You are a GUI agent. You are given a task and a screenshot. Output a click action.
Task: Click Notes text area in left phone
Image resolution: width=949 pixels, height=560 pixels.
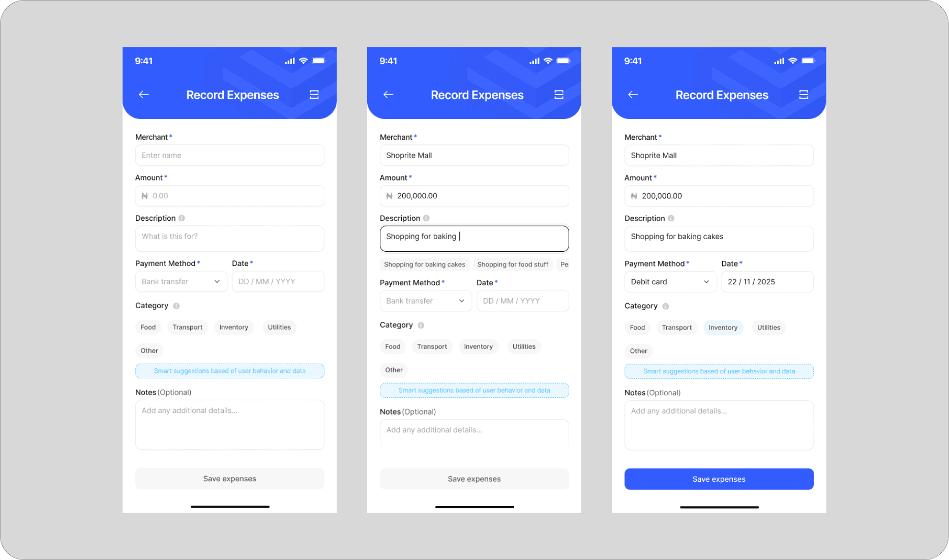[230, 425]
